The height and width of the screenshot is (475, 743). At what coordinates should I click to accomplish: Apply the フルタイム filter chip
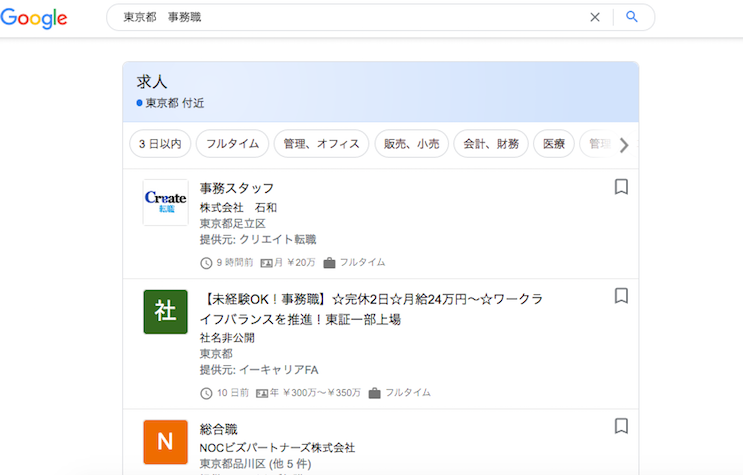(x=232, y=144)
